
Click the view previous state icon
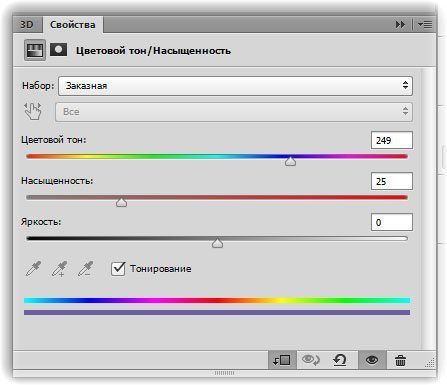tap(311, 360)
